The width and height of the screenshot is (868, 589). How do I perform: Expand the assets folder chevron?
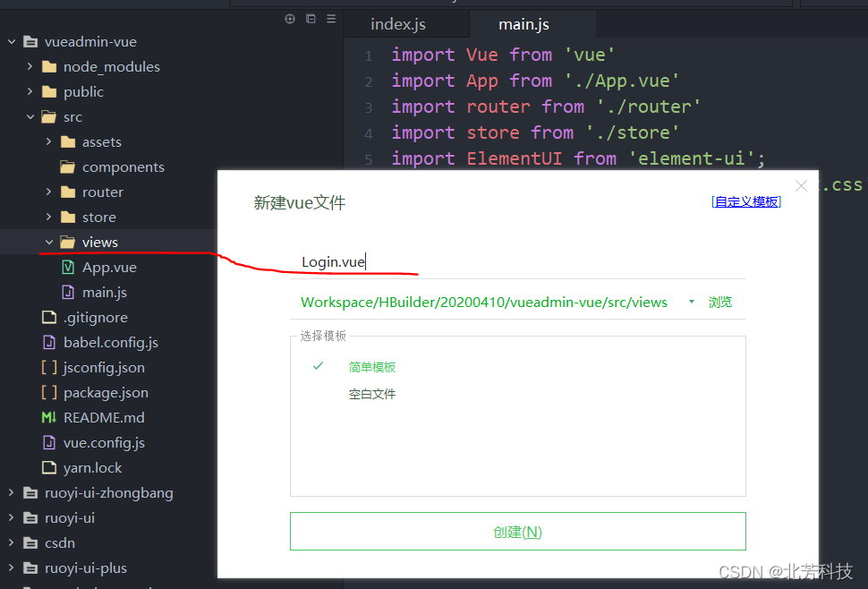click(48, 141)
